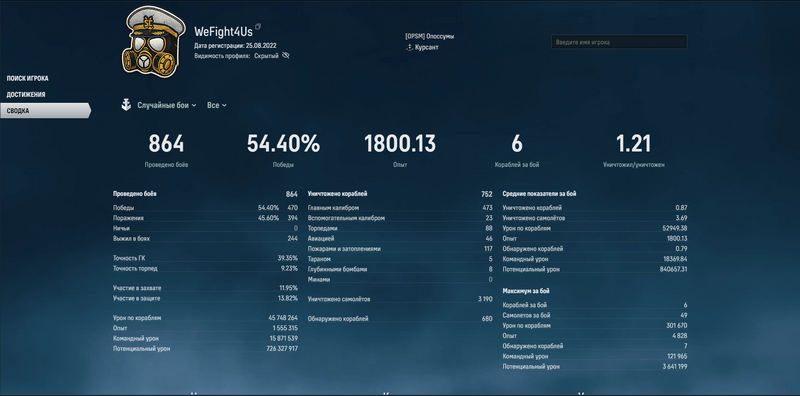Click the WeFight4Us player name

coord(223,32)
